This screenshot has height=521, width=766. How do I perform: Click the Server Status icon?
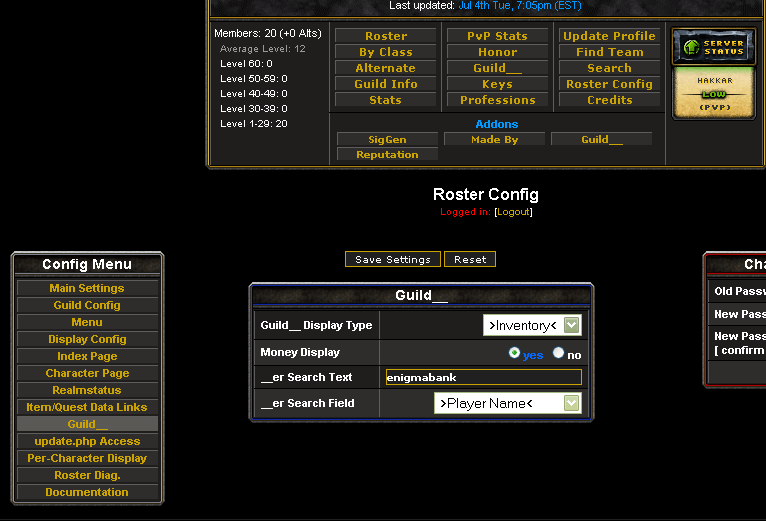713,46
